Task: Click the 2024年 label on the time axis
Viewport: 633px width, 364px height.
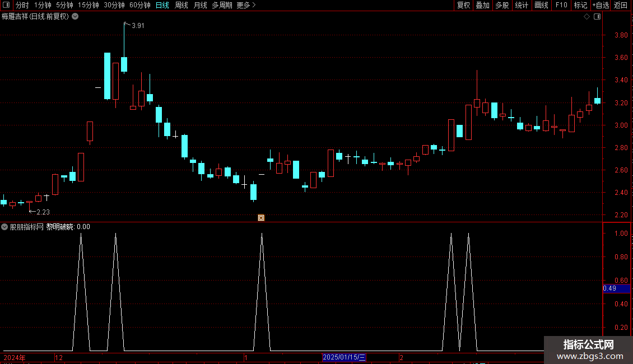Action: pyautogui.click(x=15, y=357)
